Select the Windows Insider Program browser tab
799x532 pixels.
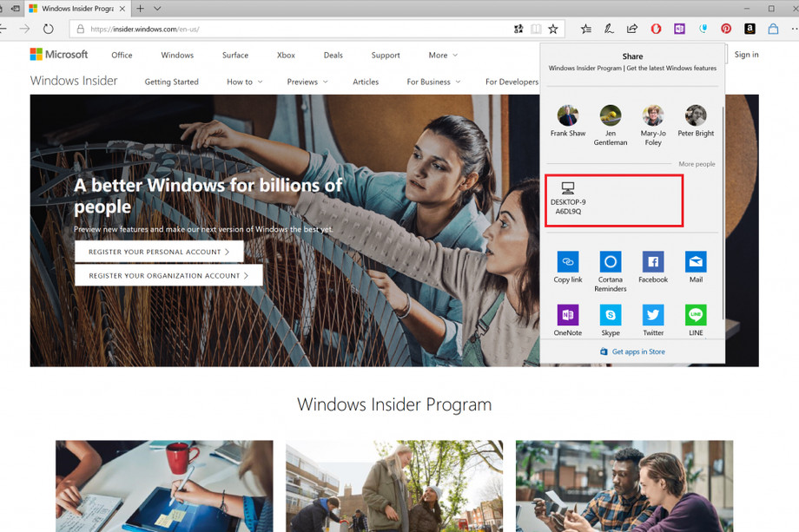point(74,9)
